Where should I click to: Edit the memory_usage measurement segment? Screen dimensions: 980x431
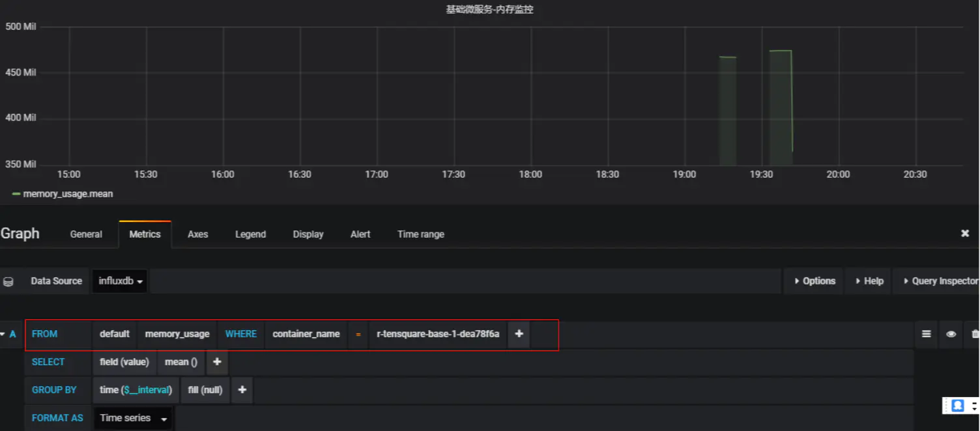[177, 334]
